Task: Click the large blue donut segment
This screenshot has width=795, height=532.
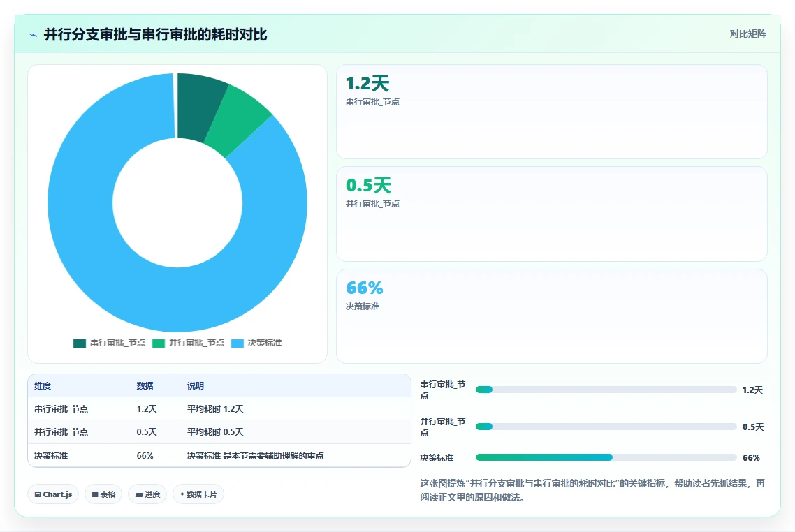Action: (x=177, y=299)
